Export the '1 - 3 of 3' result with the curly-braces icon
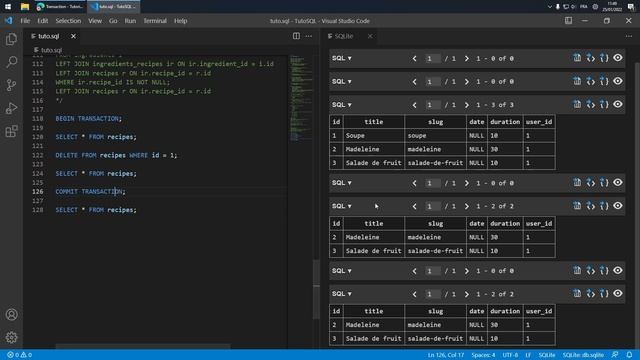 pyautogui.click(x=604, y=104)
